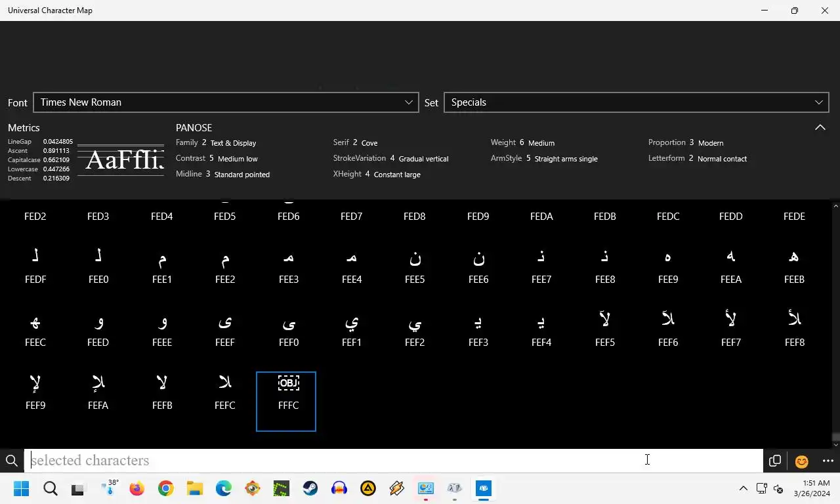
Task: Select character FEF1
Action: pyautogui.click(x=352, y=331)
